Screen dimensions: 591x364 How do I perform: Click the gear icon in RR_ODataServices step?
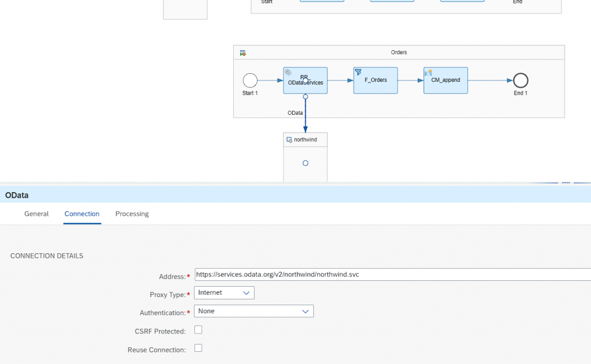(288, 72)
